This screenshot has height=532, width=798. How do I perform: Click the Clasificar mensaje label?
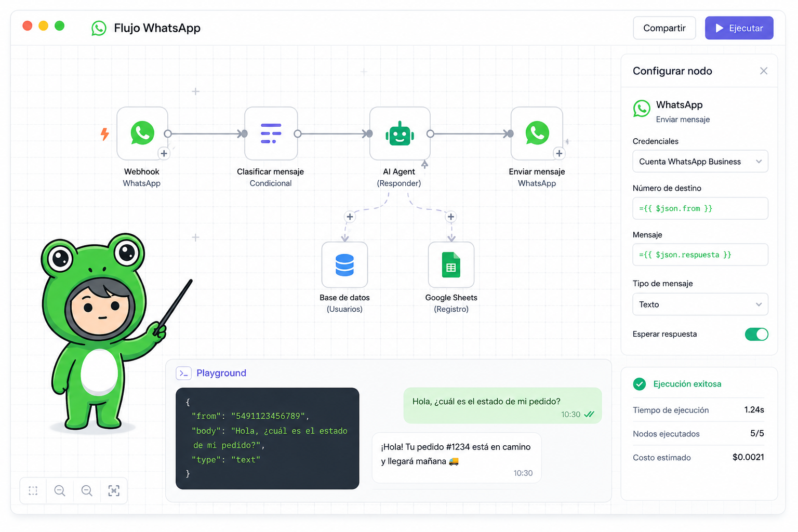click(271, 171)
